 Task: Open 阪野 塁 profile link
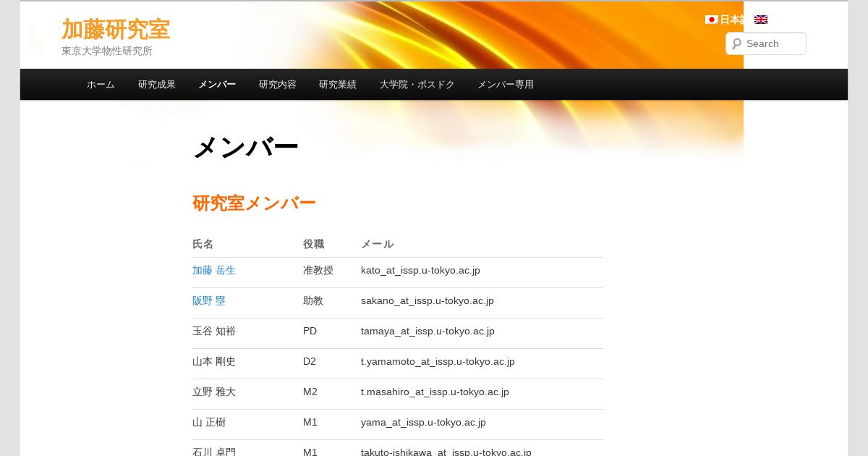tap(209, 300)
